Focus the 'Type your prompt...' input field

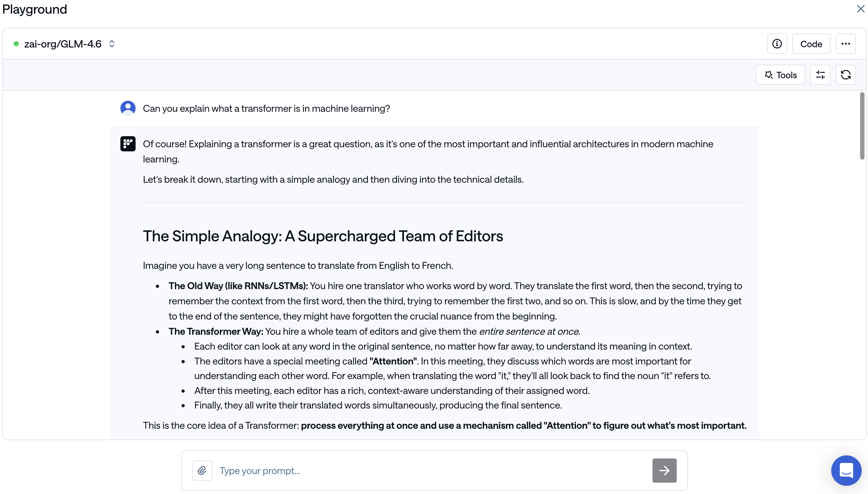(x=431, y=470)
